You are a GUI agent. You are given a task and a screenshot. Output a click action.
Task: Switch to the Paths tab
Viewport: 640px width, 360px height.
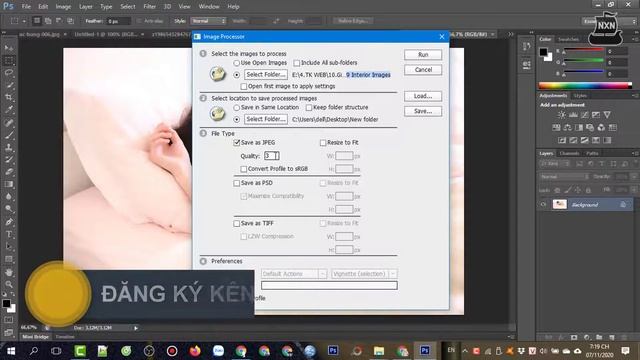(592, 153)
